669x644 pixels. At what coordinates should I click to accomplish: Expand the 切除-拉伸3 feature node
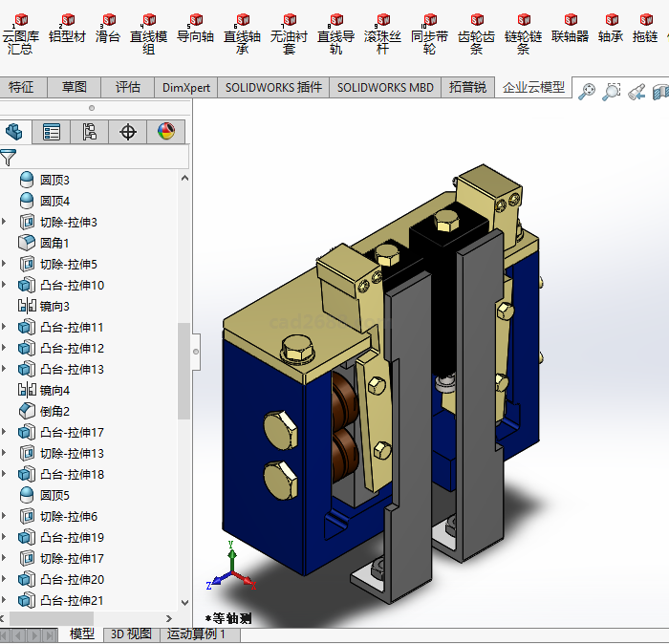[4, 223]
